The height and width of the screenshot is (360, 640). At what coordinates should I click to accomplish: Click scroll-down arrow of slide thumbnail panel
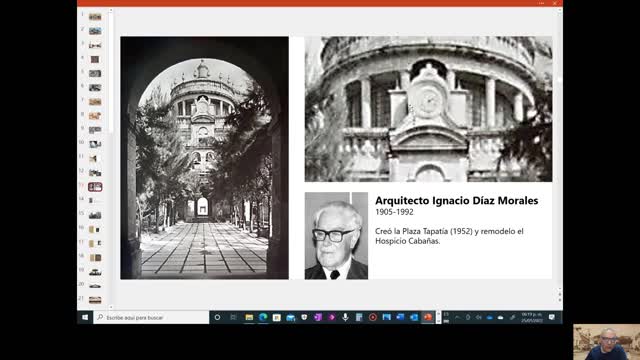point(111,307)
